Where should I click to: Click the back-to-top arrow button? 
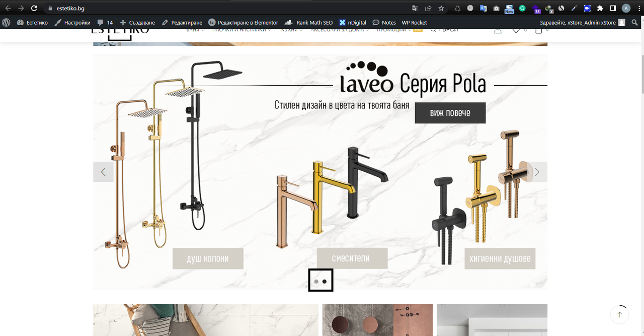click(x=619, y=314)
